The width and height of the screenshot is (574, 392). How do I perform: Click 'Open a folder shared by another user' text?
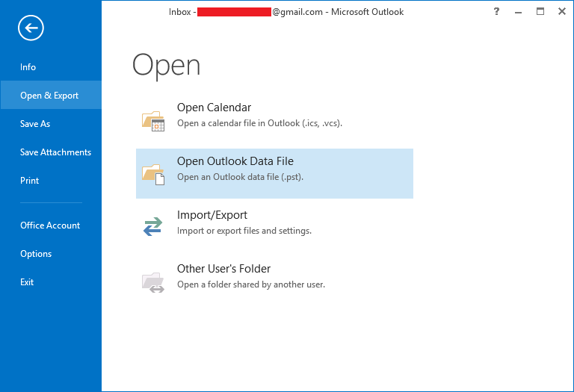(x=251, y=284)
